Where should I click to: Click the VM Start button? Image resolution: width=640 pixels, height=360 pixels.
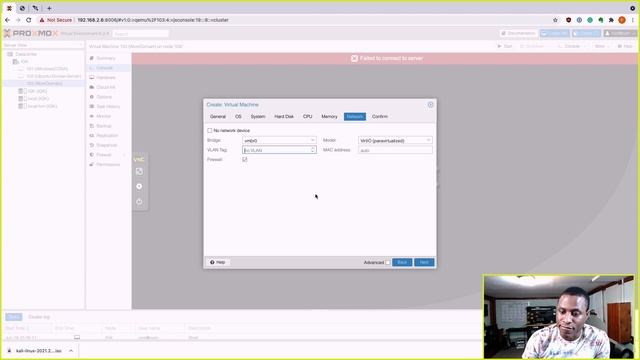point(504,47)
